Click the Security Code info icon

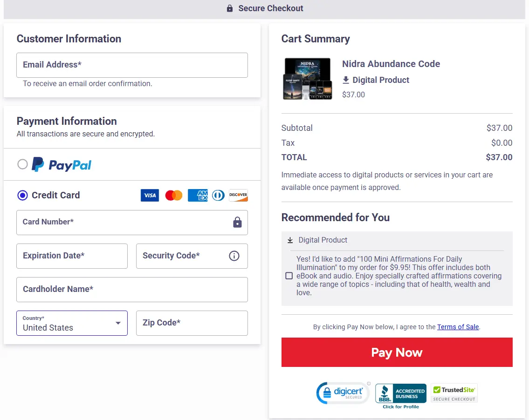pyautogui.click(x=234, y=256)
